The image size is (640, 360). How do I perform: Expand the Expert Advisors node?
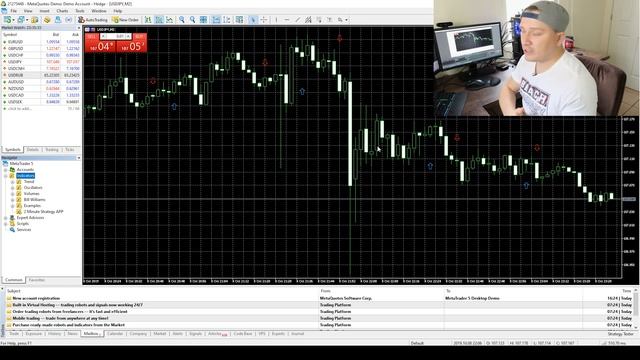click(x=6, y=218)
